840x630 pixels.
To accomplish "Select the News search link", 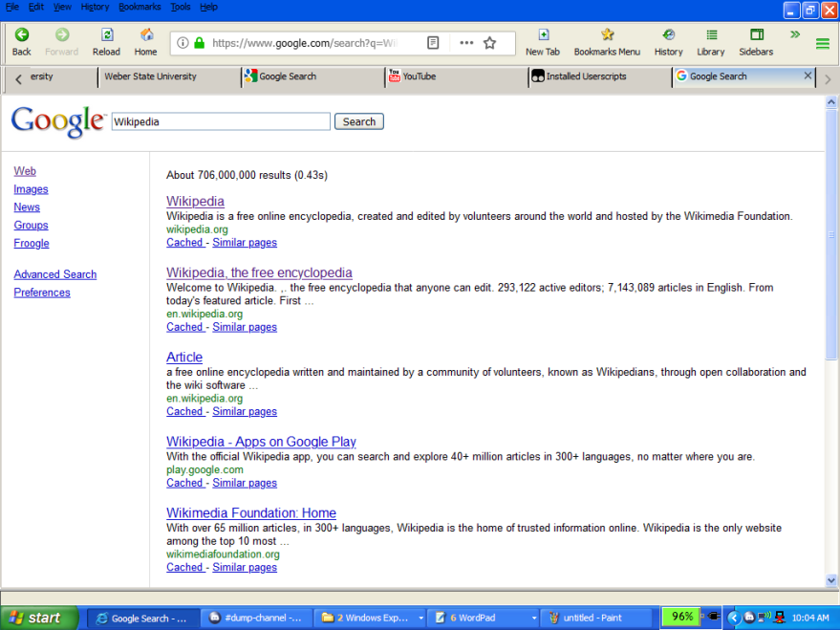I will (27, 206).
